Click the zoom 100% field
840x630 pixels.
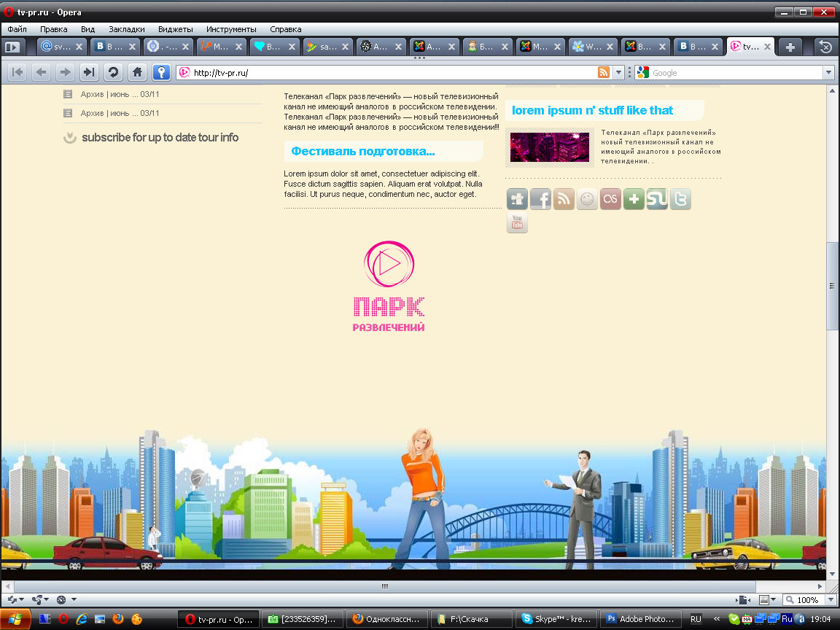click(805, 600)
